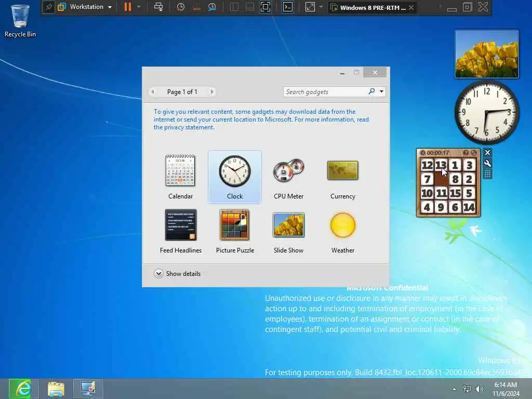Open the volume control in tray
532x399 pixels.
[x=480, y=389]
